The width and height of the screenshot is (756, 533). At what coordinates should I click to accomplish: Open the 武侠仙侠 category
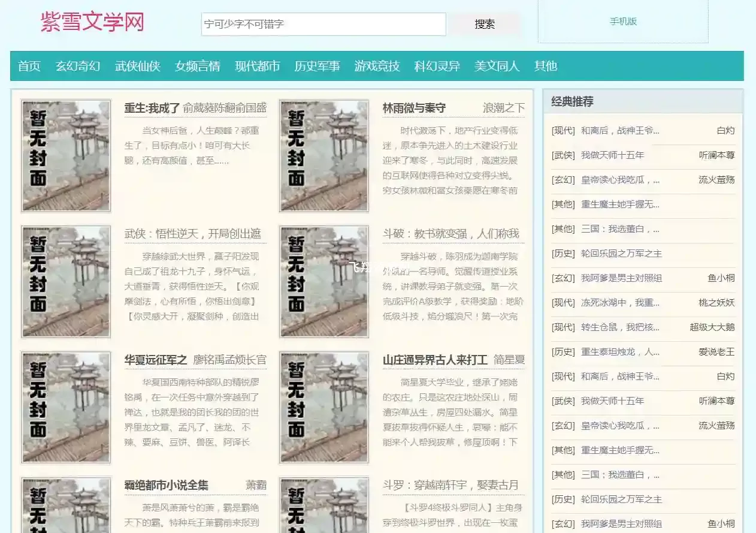coord(138,66)
